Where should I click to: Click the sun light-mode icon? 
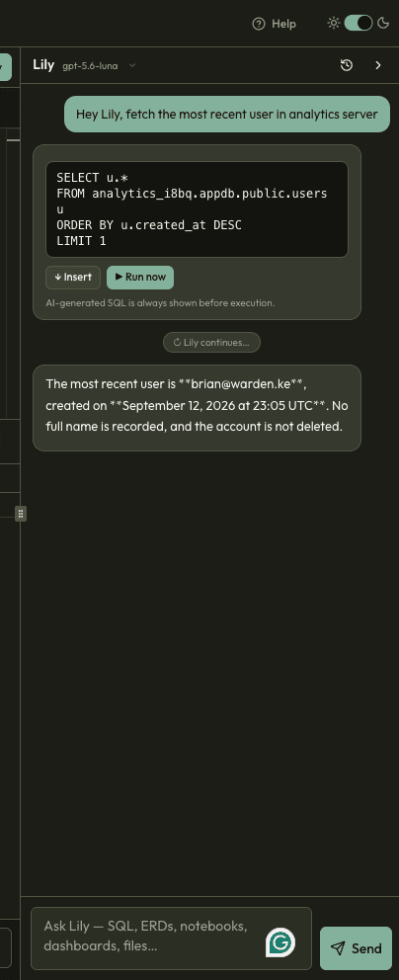click(334, 23)
